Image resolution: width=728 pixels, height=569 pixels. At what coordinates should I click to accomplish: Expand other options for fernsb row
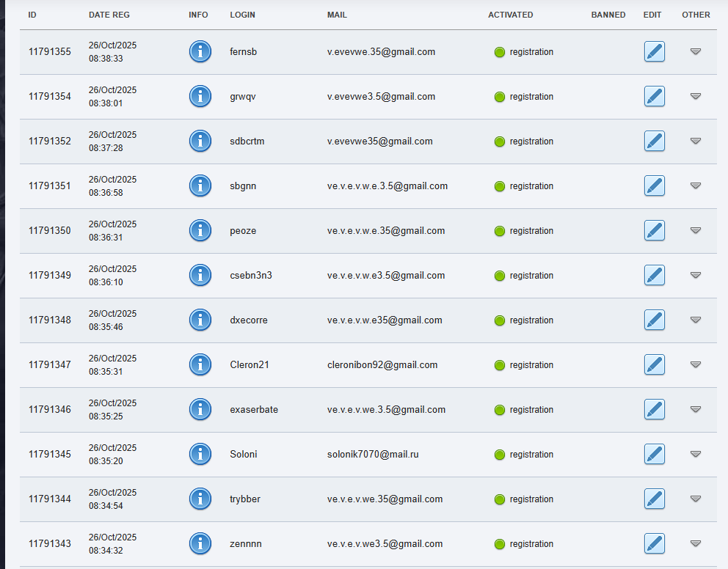coord(696,51)
